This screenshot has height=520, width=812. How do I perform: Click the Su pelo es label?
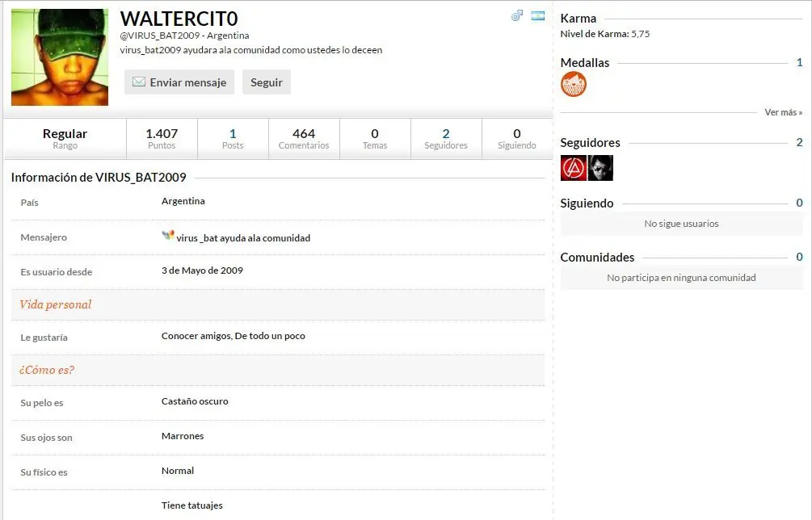(x=42, y=403)
